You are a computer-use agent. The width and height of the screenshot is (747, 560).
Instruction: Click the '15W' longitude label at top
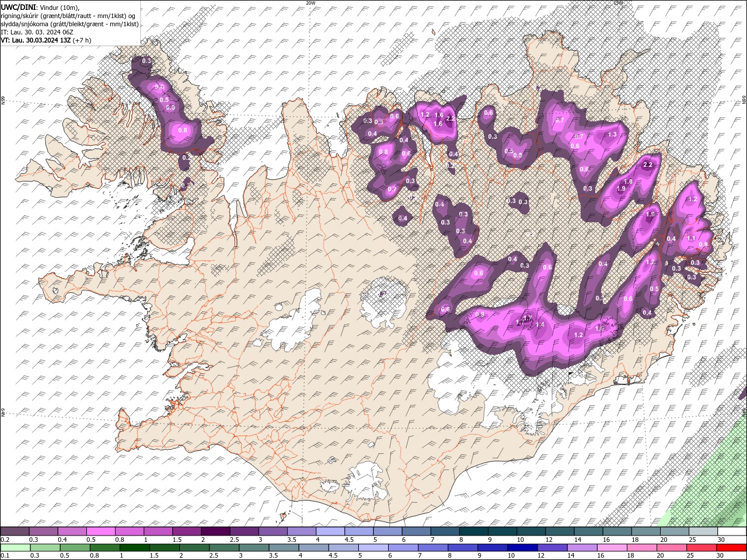point(618,2)
